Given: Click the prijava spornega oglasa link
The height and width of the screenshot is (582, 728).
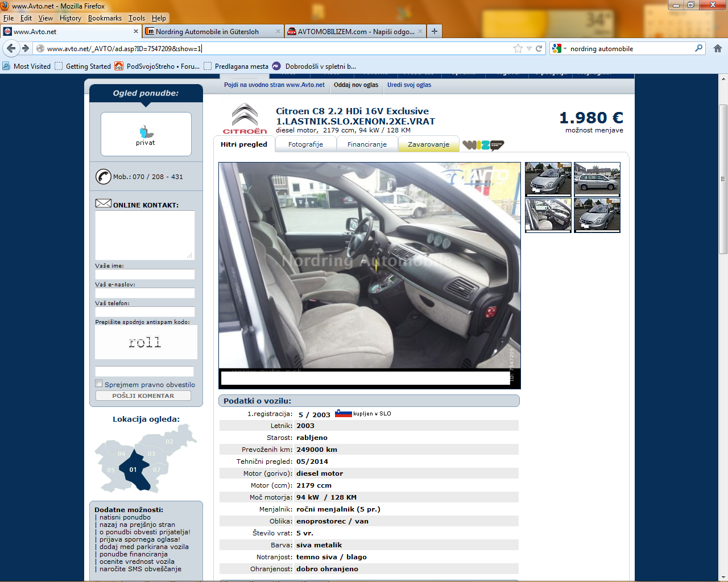Looking at the screenshot, I should (x=140, y=539).
